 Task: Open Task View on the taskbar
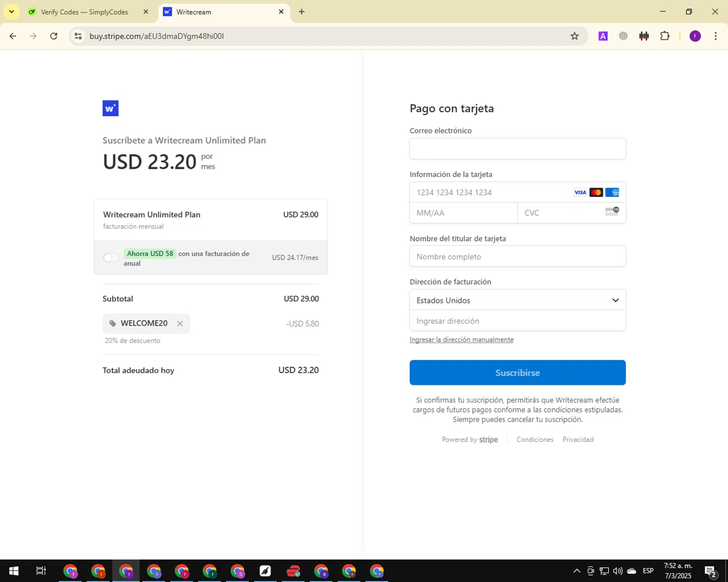tap(41, 571)
